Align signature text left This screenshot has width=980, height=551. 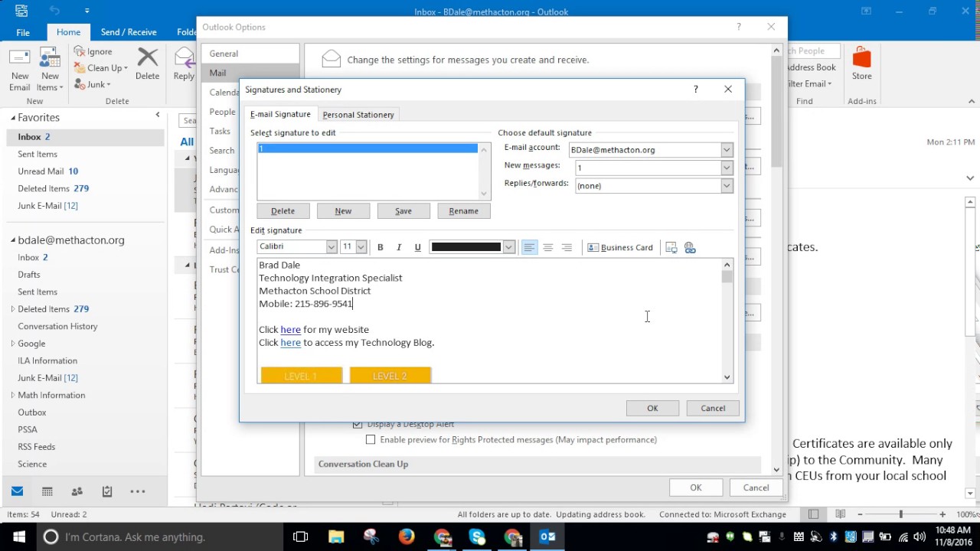529,247
